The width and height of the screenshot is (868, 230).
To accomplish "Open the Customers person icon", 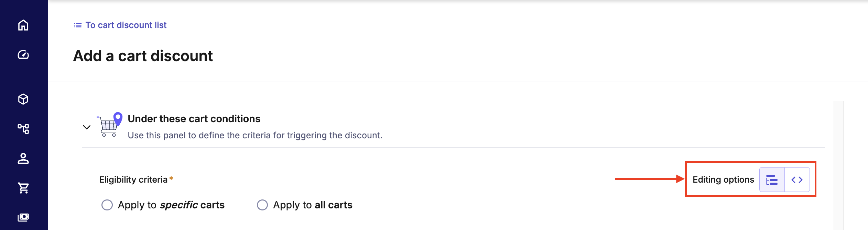I will point(23,159).
